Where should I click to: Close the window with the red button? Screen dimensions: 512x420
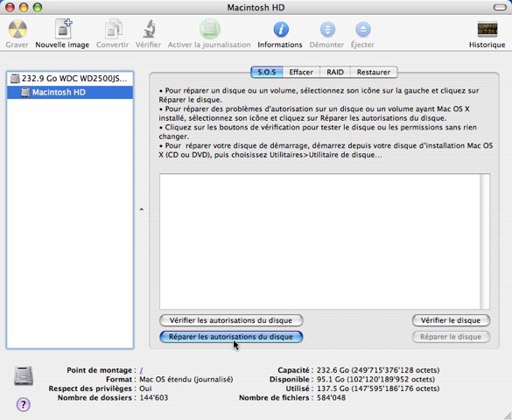coord(10,7)
